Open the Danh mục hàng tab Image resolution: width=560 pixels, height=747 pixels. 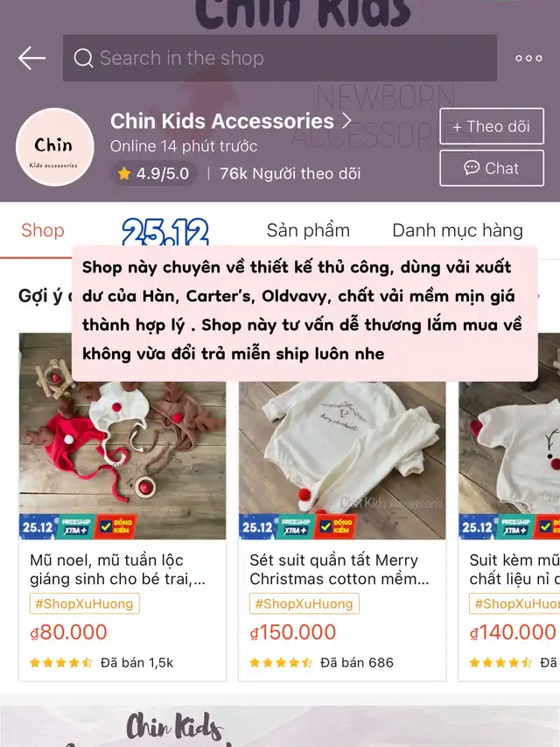tap(458, 230)
